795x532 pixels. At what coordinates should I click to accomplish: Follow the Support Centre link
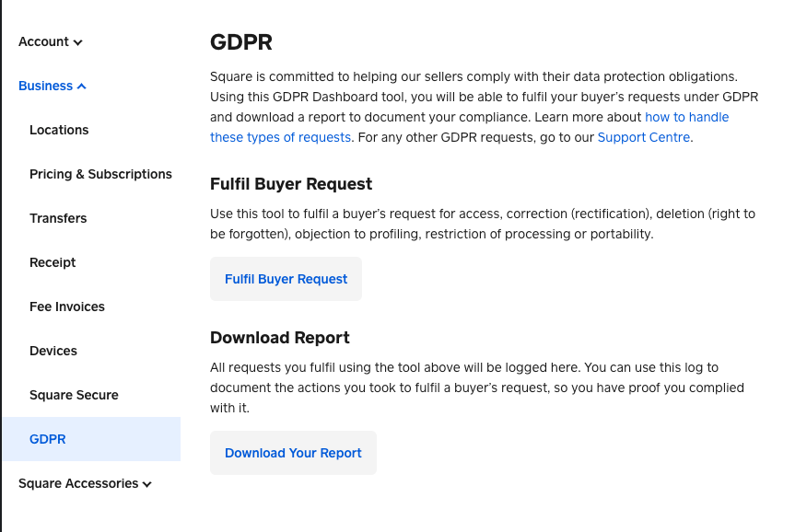point(644,137)
